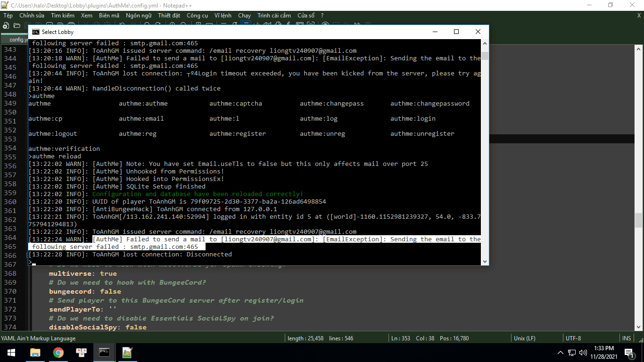Switch to the config.yml tab
Image resolution: width=644 pixels, height=362 pixels.
(17, 40)
